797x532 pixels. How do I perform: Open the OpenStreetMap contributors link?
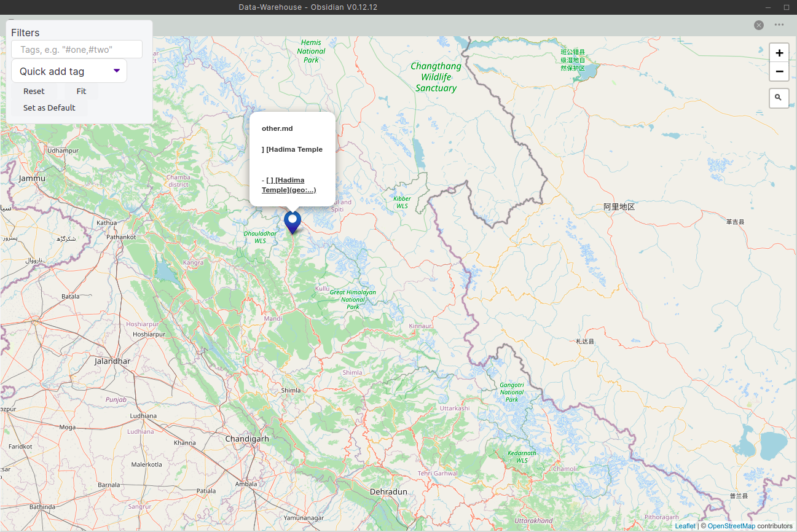(x=731, y=526)
